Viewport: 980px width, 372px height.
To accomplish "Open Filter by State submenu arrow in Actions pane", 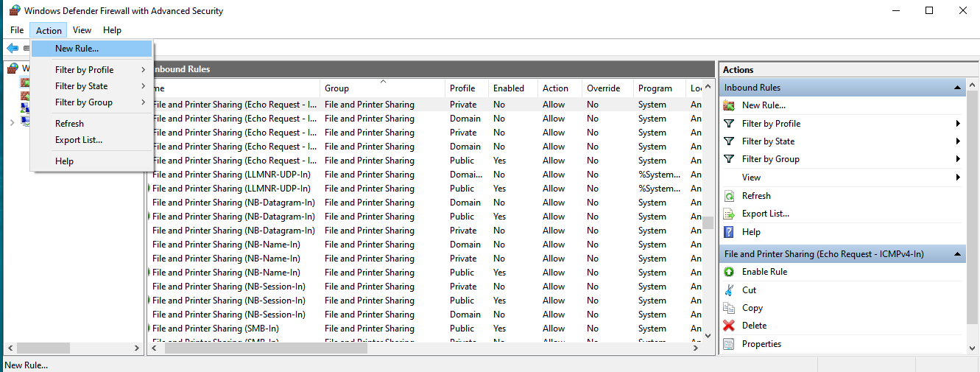I will tap(958, 141).
